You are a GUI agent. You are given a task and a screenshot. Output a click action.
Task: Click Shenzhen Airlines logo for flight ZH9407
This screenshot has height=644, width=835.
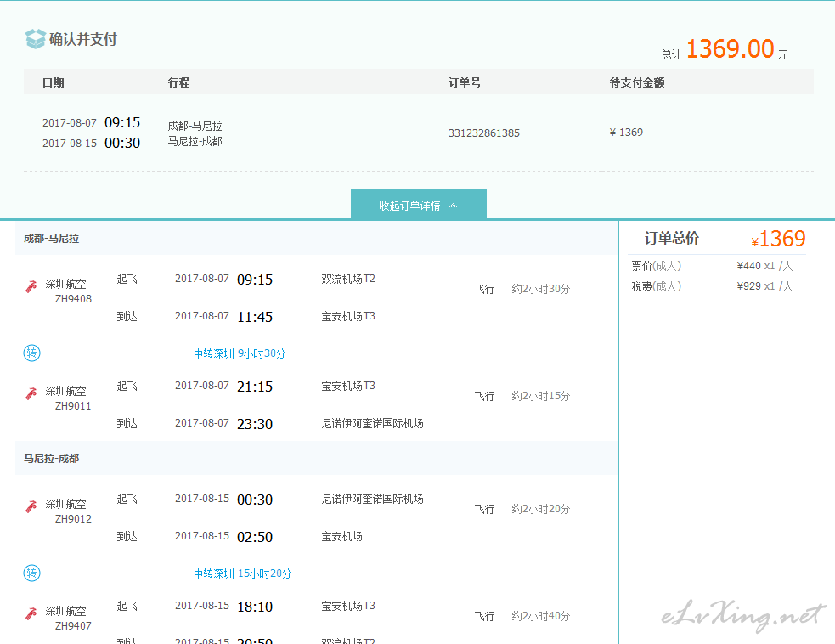point(31,613)
